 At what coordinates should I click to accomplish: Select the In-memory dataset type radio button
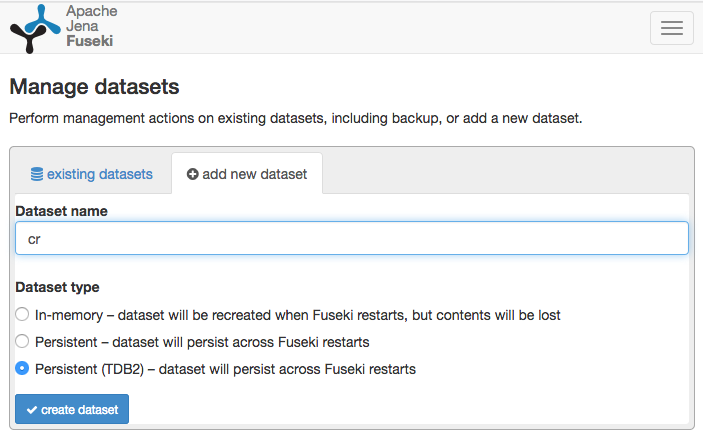(x=22, y=315)
